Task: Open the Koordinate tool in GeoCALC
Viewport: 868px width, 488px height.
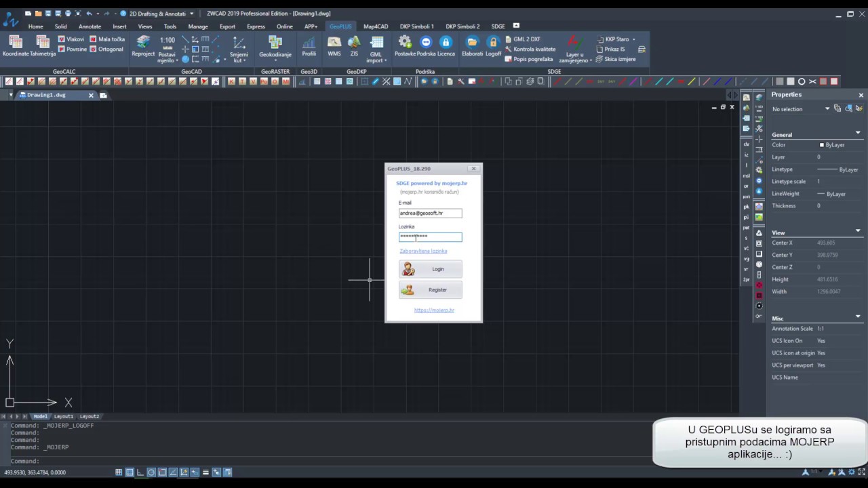Action: (x=16, y=45)
